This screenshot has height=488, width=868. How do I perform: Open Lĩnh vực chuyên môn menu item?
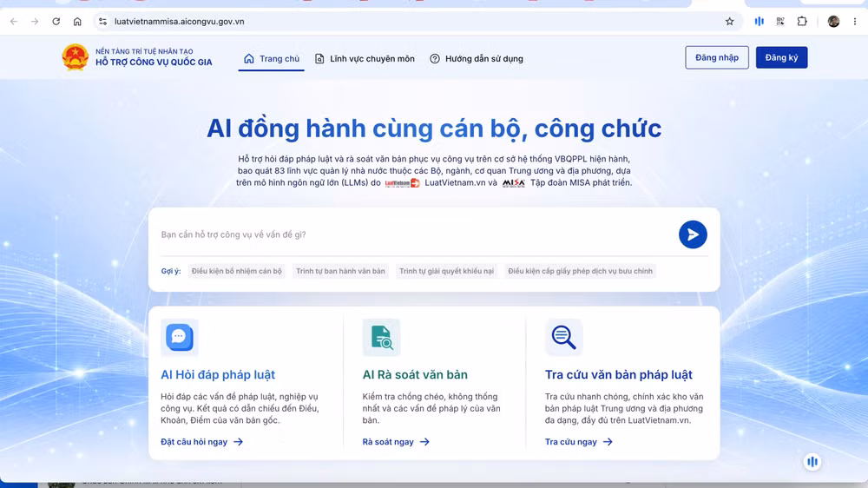pyautogui.click(x=365, y=59)
